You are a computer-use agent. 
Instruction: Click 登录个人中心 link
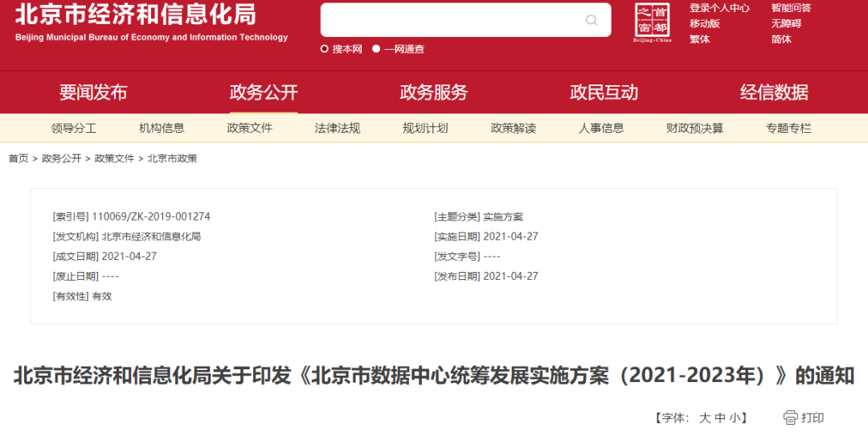(x=719, y=8)
